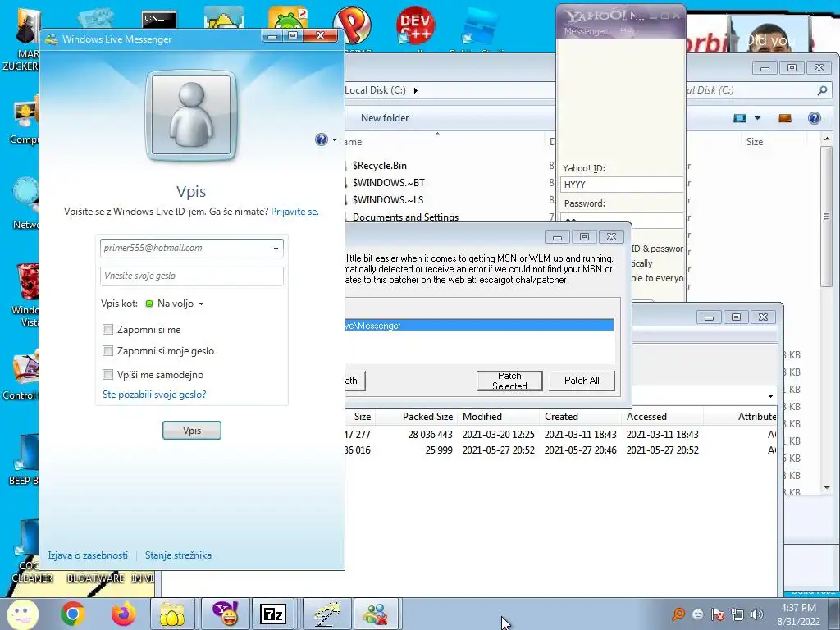Tick the 'Vpiši me samodejno' checkbox

point(107,374)
